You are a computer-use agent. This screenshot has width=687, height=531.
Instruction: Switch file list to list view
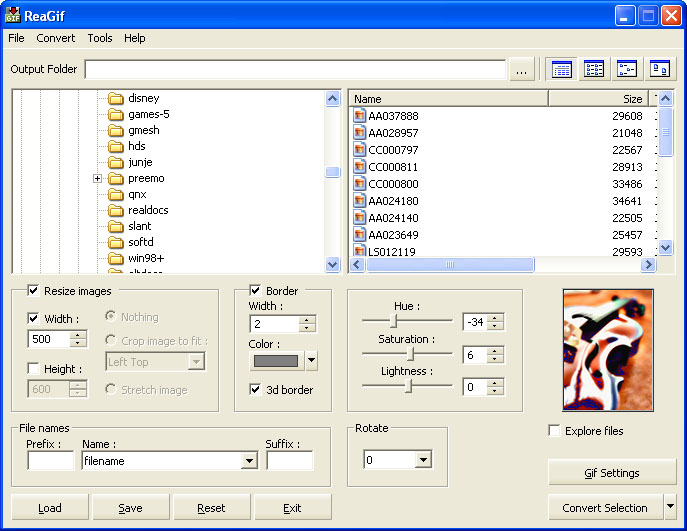(594, 69)
